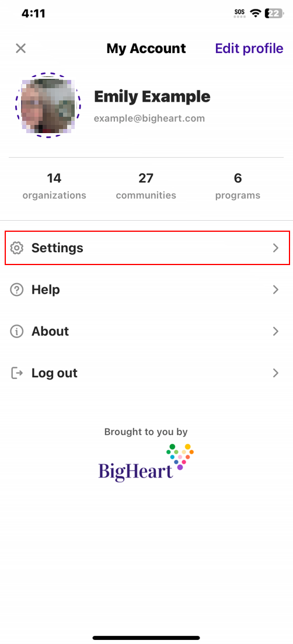
Task: Open the Settings menu row
Action: coord(147,248)
